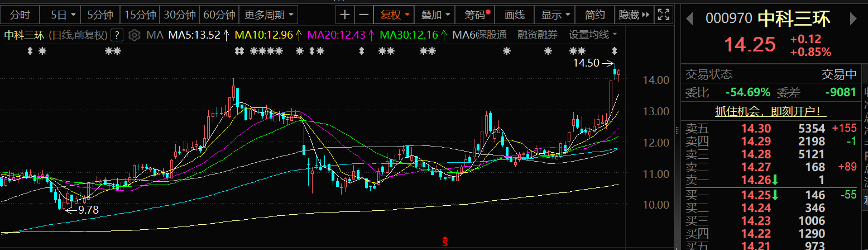Switch to 简约 view
Screen dimensions: 868x250
click(595, 15)
